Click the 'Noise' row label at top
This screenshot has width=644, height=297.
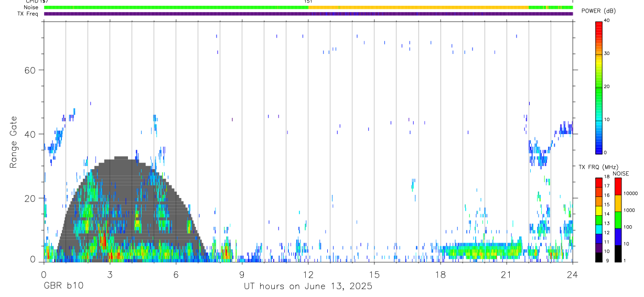[x=31, y=7]
